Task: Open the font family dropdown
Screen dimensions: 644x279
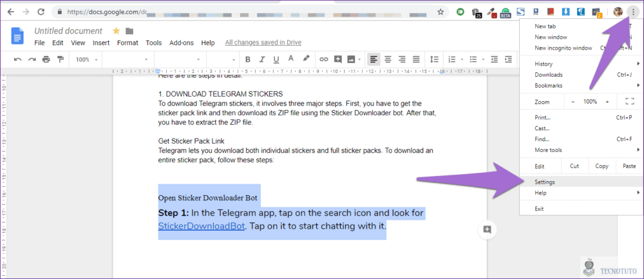Action: pos(178,59)
